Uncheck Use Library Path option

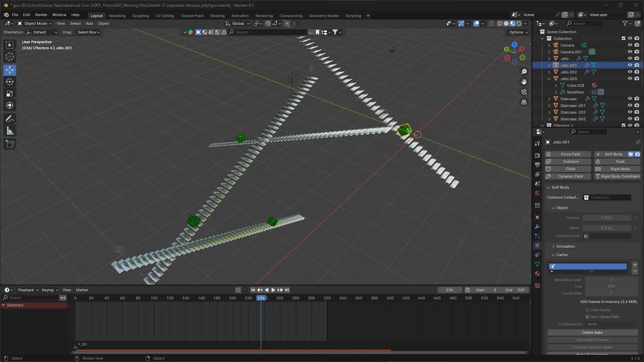click(x=587, y=317)
